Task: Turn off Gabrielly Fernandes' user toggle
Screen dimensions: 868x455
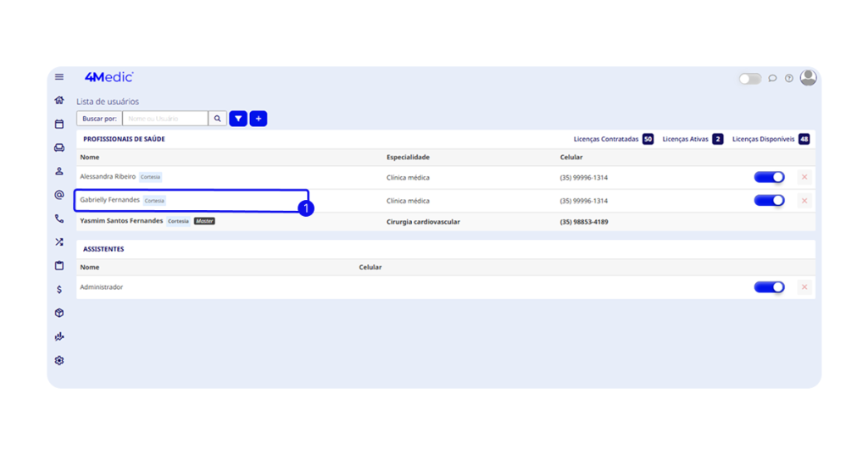Action: point(769,201)
